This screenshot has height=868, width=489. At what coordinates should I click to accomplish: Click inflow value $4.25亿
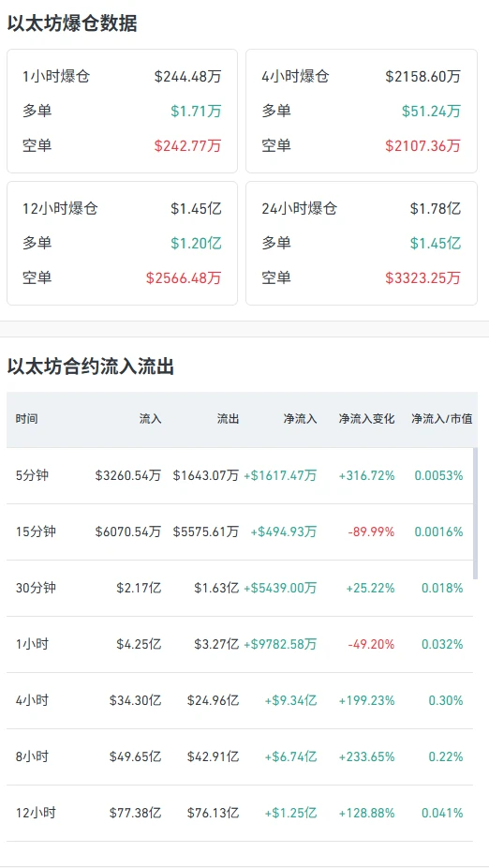click(139, 644)
